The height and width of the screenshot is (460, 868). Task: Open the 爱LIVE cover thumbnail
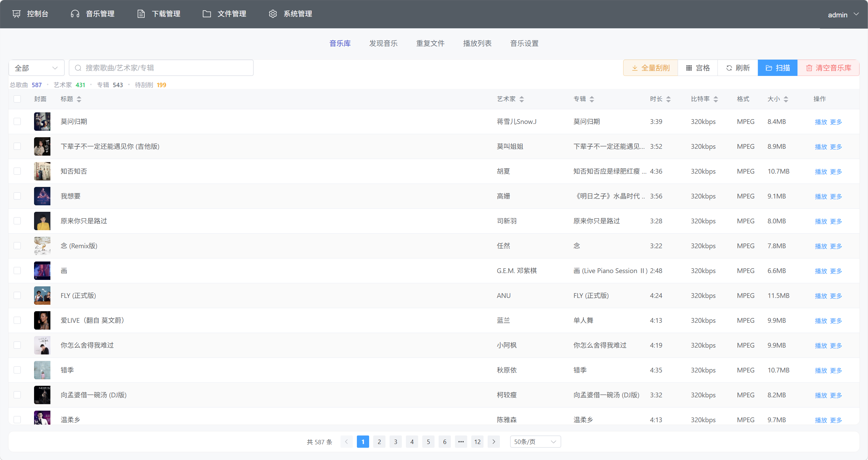[x=42, y=320]
